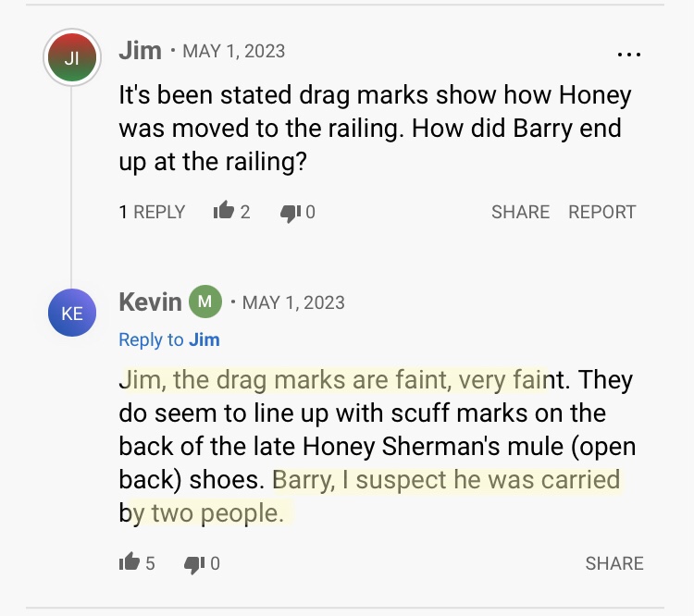Click the May 1, 2023 date on Kevin's reply
The height and width of the screenshot is (616, 694).
(293, 302)
